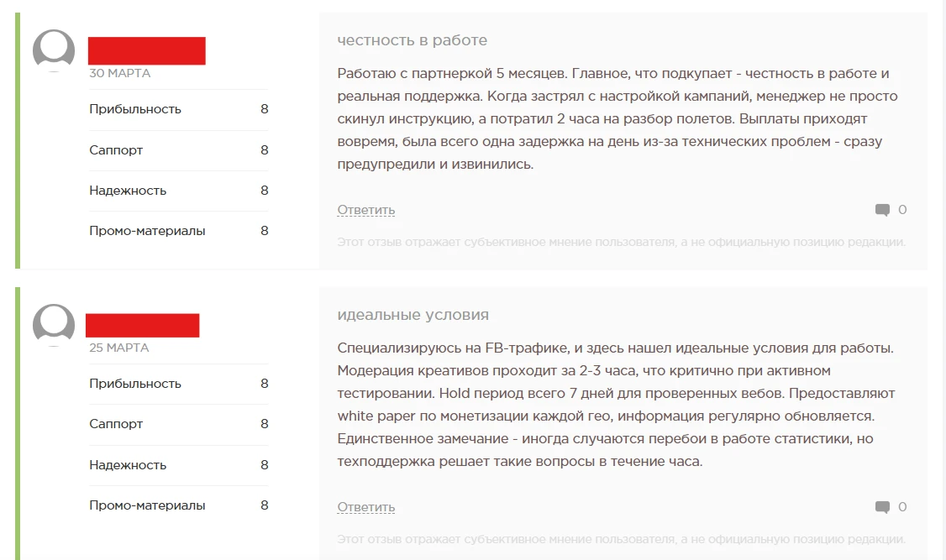Image resolution: width=946 pixels, height=560 pixels.
Task: Click the comment bubble icon in the second review
Action: 882,507
